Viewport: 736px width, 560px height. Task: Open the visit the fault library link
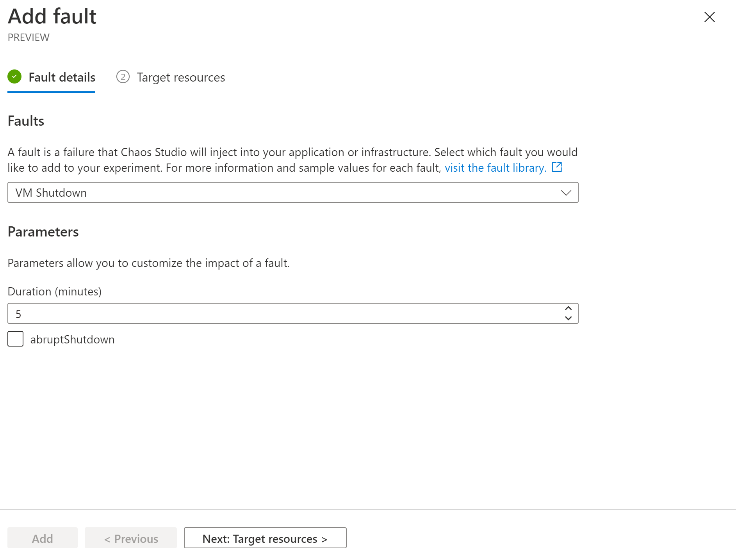[495, 168]
